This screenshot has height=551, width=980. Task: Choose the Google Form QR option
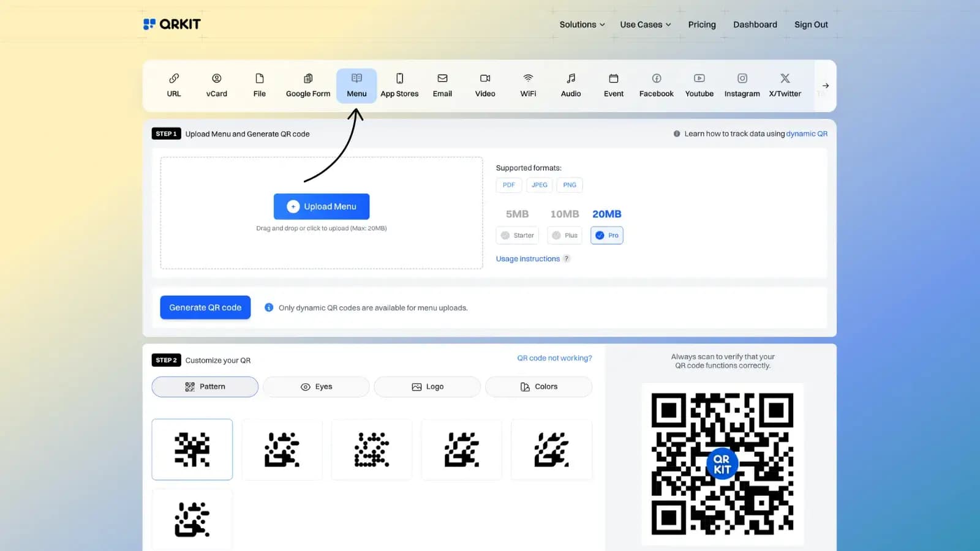point(307,85)
